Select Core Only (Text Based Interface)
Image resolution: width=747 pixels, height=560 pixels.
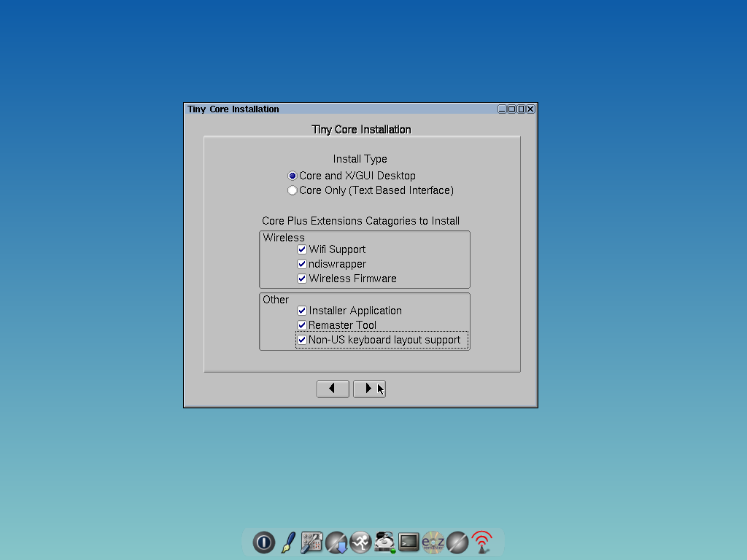[292, 190]
